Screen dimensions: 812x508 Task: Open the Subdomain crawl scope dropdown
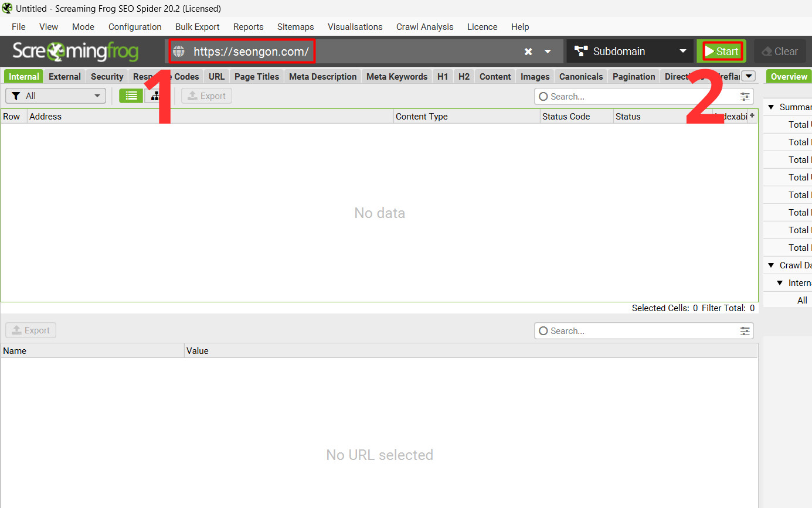630,52
